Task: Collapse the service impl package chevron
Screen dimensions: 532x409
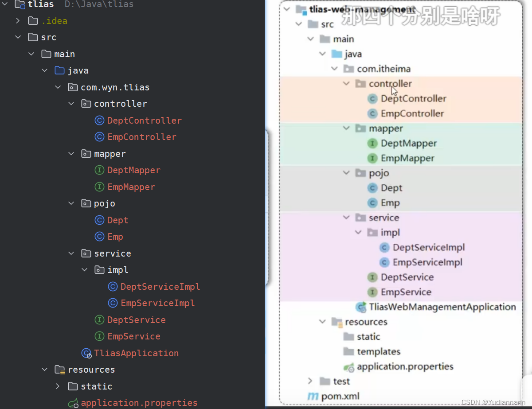Action: pos(84,269)
